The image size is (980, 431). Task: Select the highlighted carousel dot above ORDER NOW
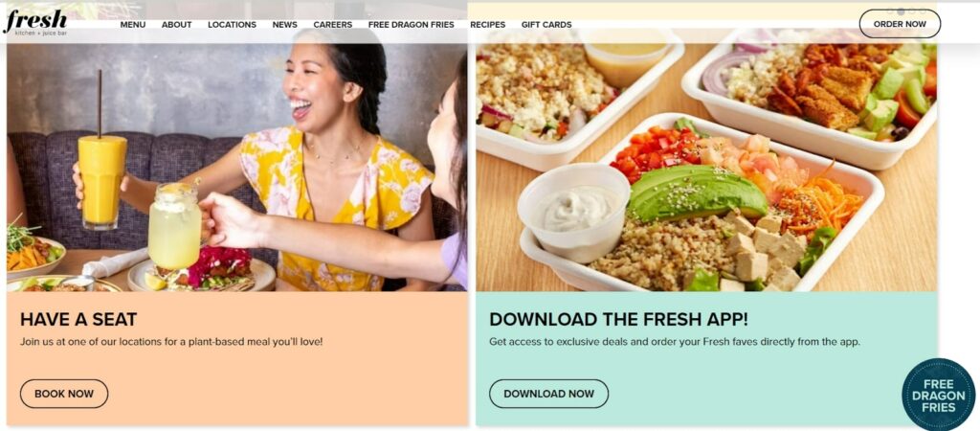(x=902, y=11)
